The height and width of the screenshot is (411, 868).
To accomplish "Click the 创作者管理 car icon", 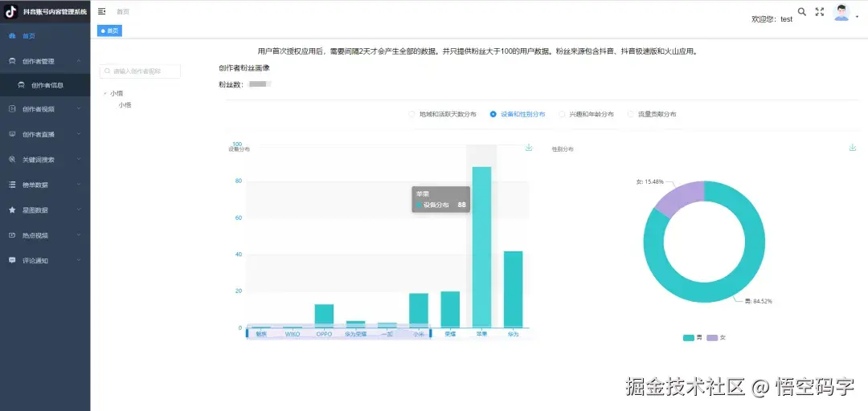I will 12,61.
